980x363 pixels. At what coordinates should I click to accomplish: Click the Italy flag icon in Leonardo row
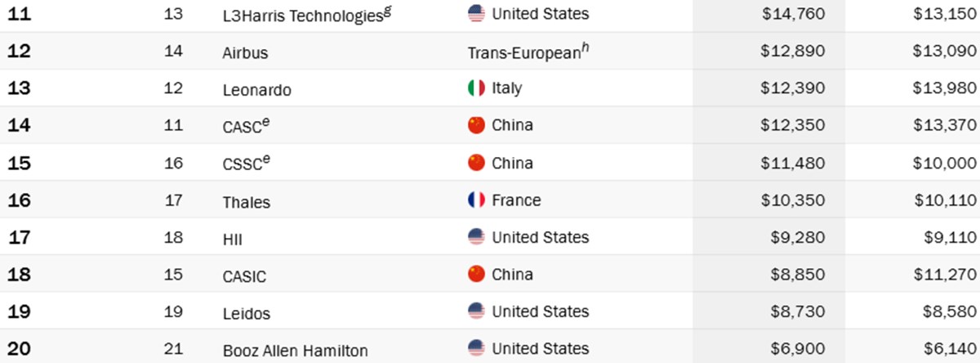pos(476,87)
